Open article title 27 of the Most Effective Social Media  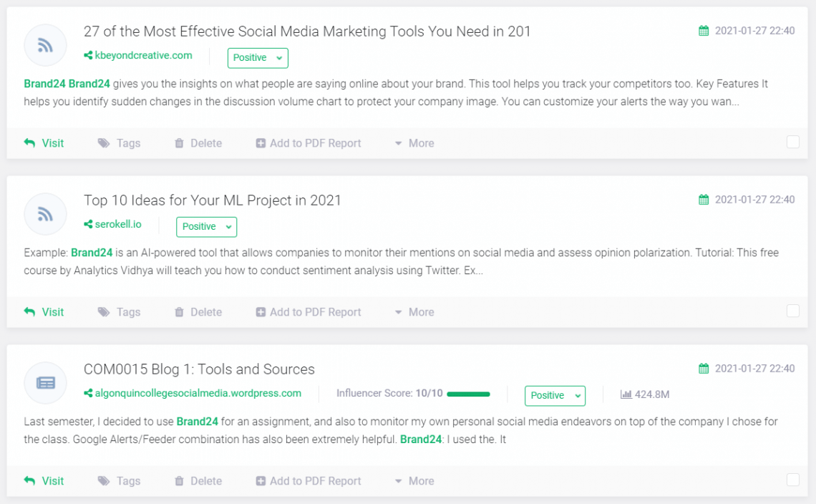point(307,31)
